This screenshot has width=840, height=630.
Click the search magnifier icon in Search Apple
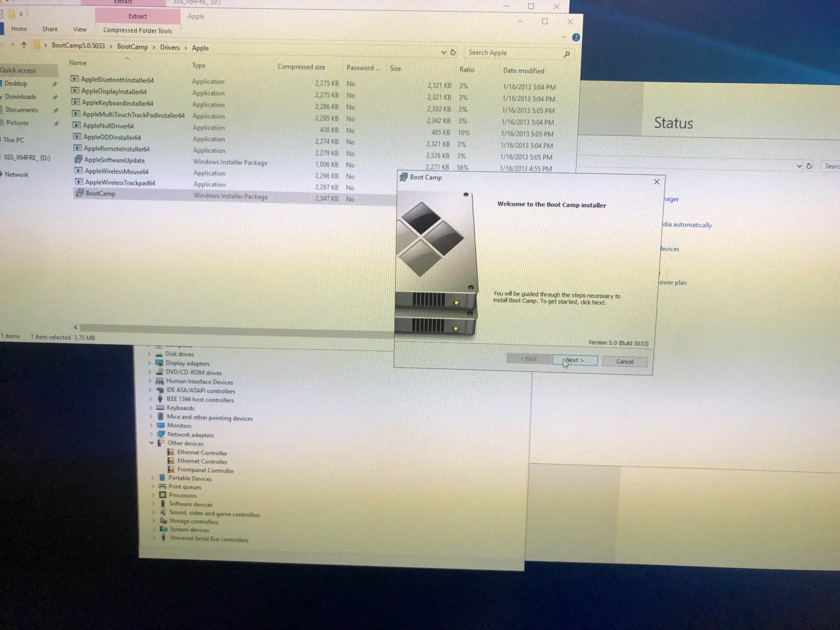pos(567,54)
